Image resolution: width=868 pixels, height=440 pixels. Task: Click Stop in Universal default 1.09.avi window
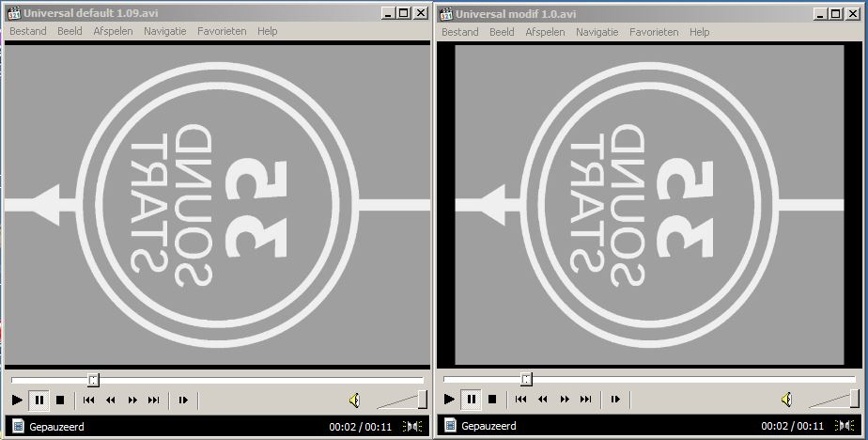[60, 400]
